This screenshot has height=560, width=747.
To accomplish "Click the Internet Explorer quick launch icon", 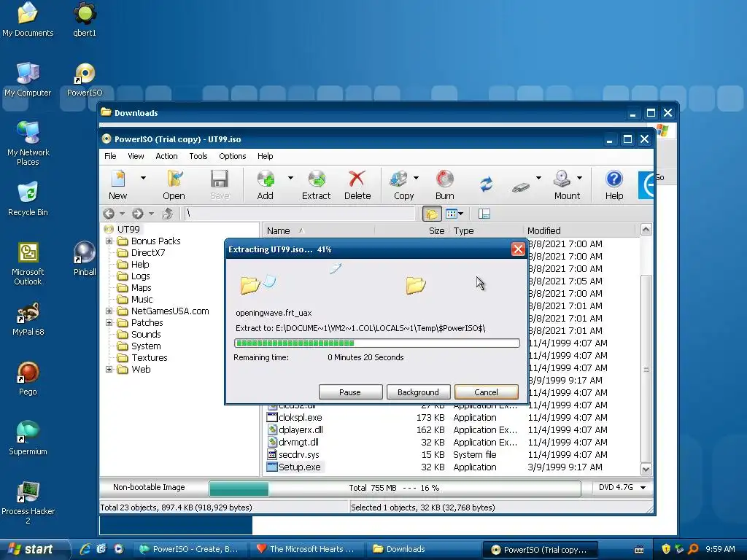I will coord(85,549).
